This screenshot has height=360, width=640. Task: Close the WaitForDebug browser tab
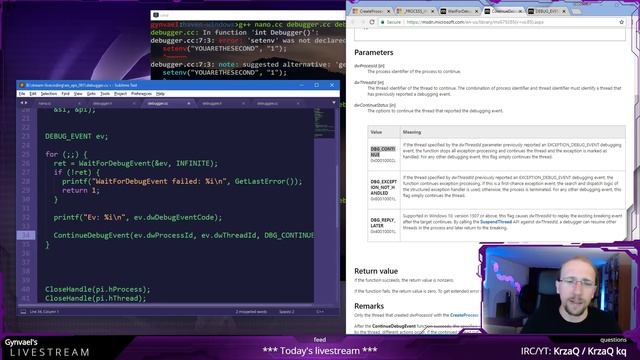click(476, 11)
